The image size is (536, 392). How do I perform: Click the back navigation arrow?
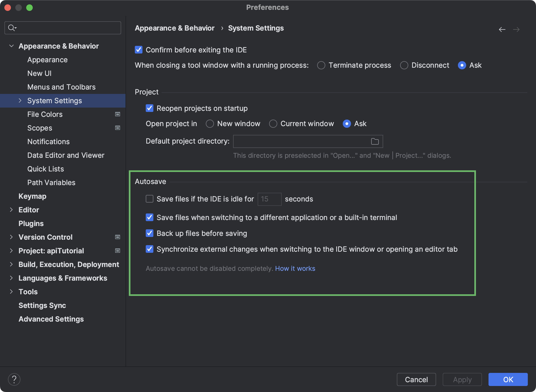pyautogui.click(x=502, y=29)
